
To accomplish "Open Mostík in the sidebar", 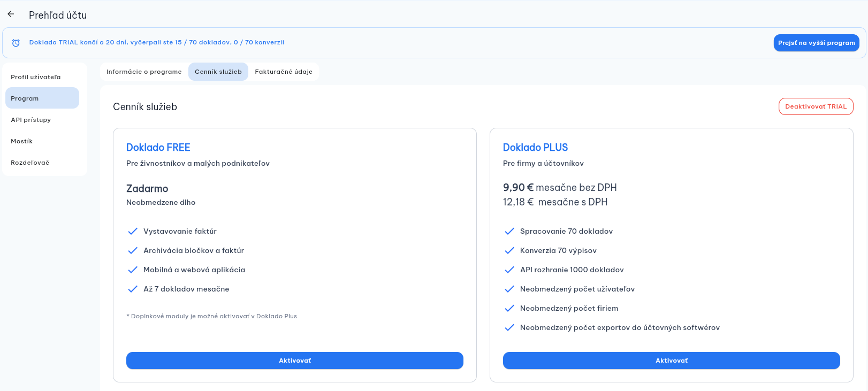I will tap(42, 141).
